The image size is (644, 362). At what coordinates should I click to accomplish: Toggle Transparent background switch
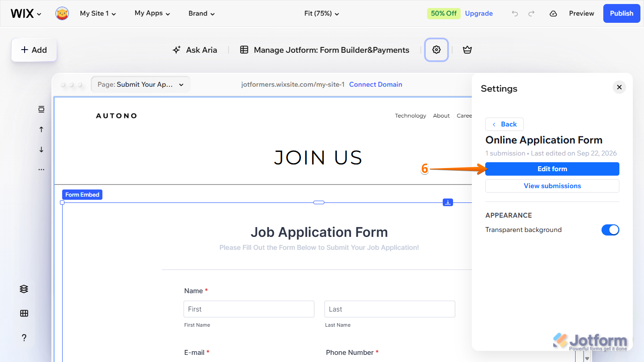(610, 230)
